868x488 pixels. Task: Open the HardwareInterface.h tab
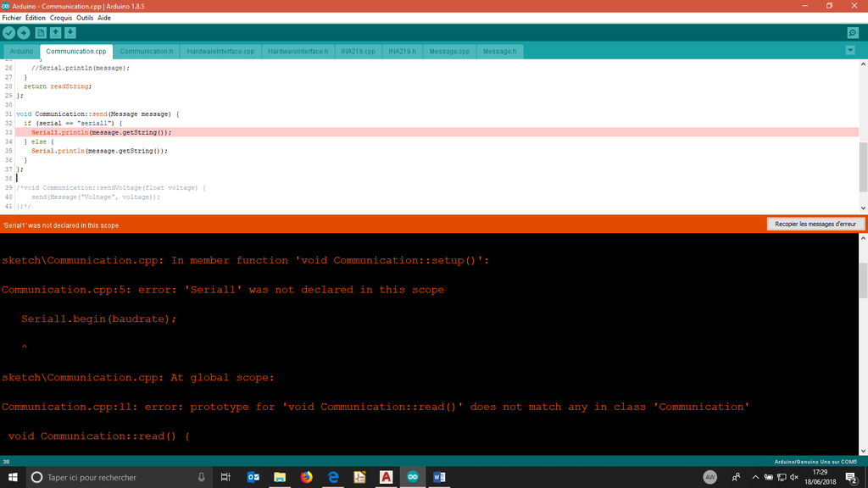click(298, 52)
